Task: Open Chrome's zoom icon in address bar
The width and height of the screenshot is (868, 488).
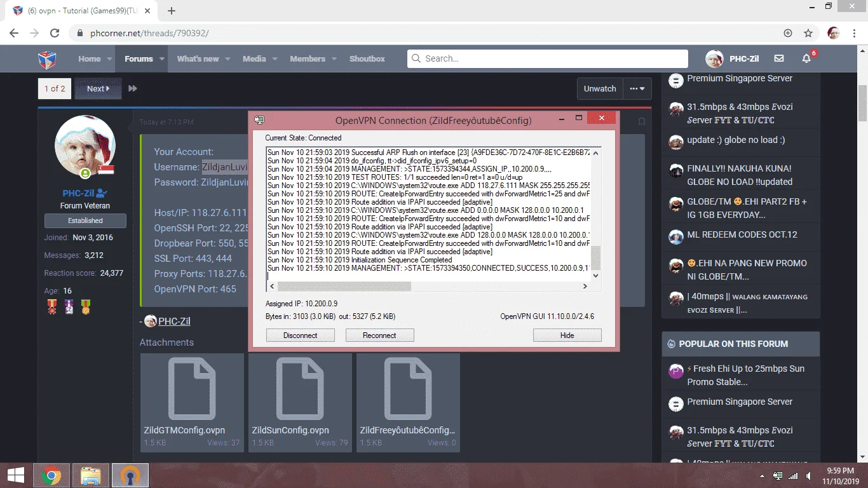Action: (x=788, y=33)
